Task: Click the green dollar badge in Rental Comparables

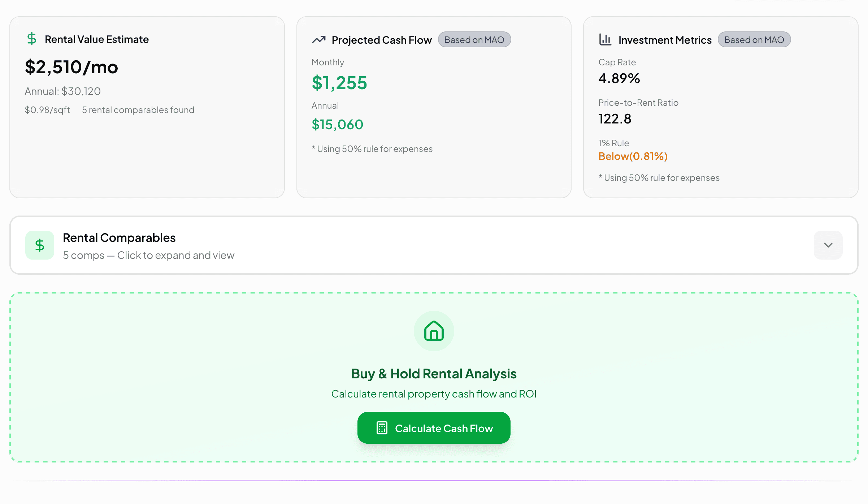Action: pyautogui.click(x=40, y=245)
